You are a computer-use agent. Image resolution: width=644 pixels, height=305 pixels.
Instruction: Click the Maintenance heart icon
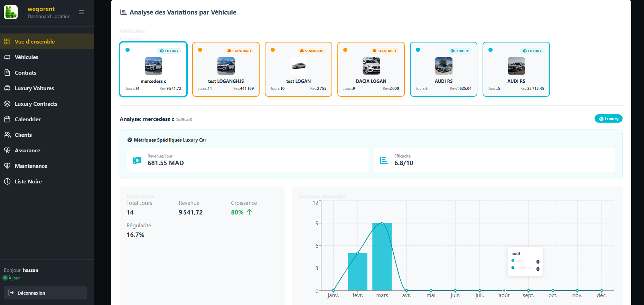point(7,166)
